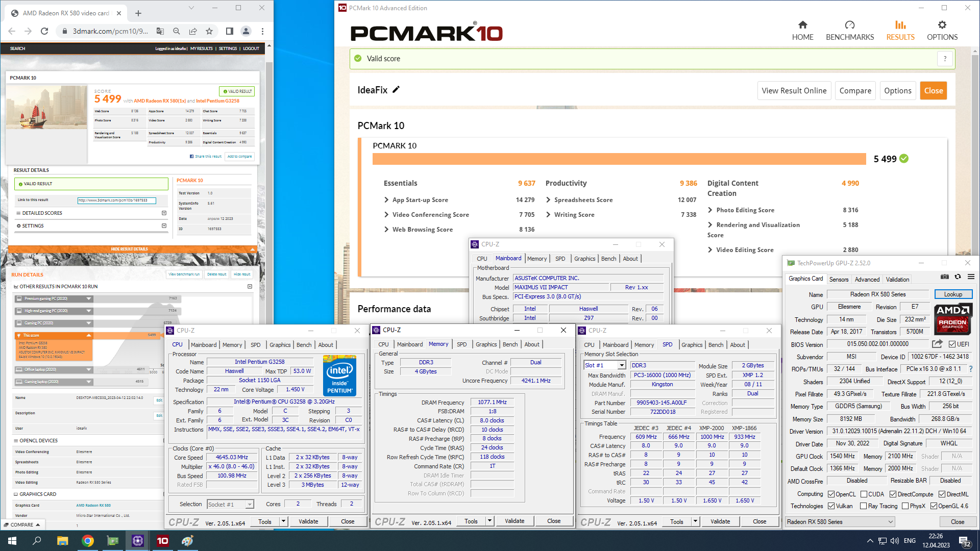Viewport: 980px width, 551px height.
Task: Toggle the OpenCL checkbox
Action: coord(831,494)
